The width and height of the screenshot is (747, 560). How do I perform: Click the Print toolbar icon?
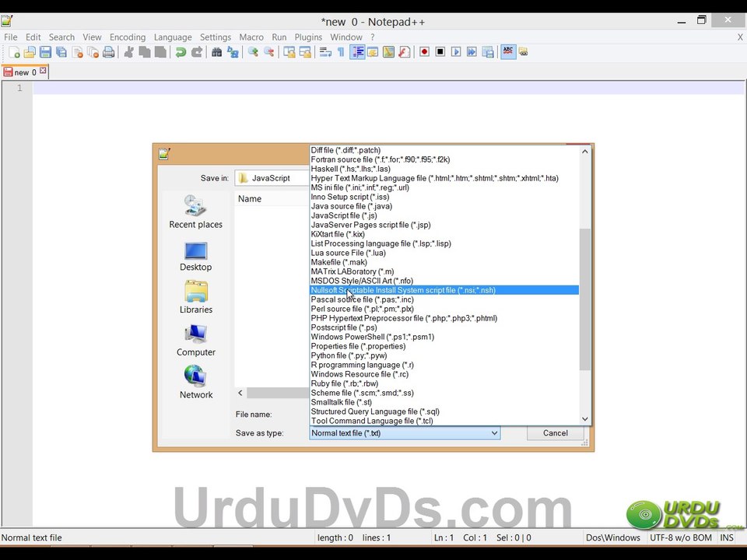pos(109,52)
